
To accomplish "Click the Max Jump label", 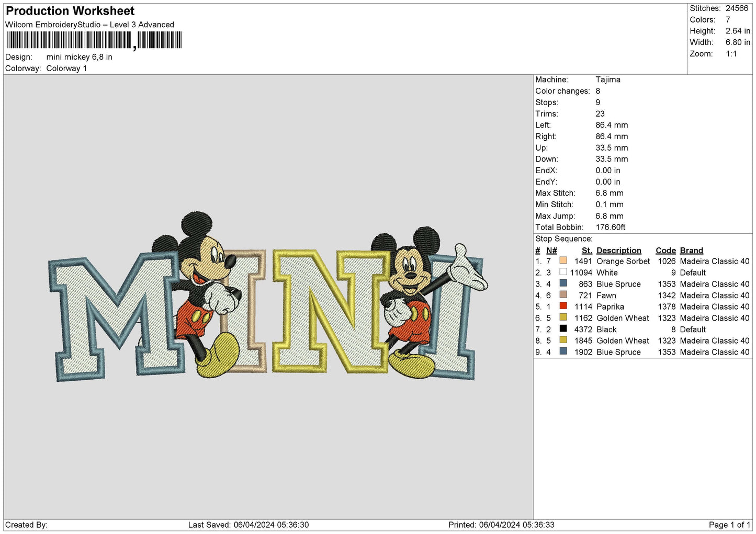I will pyautogui.click(x=555, y=216).
